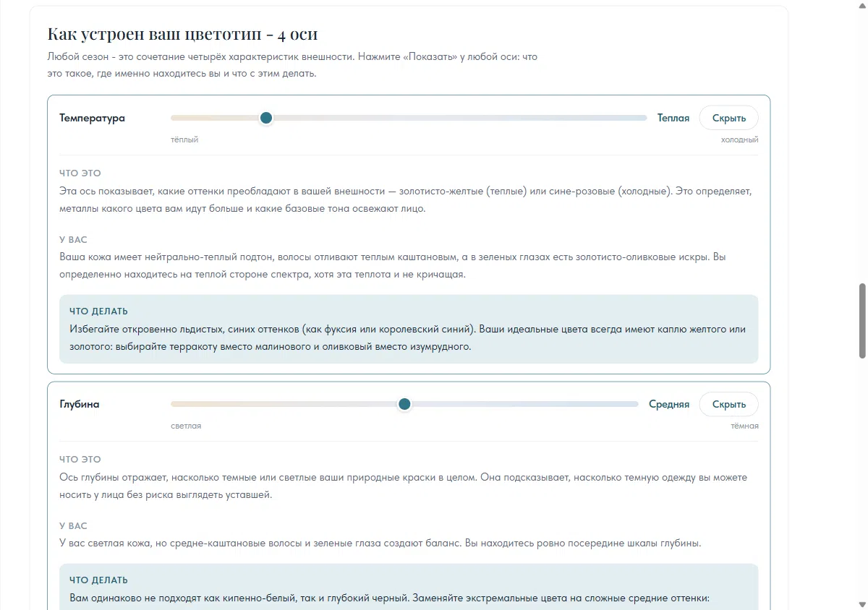
Task: Click ЧТО ДЕЛАТЬ label in Температура card
Action: pos(98,312)
